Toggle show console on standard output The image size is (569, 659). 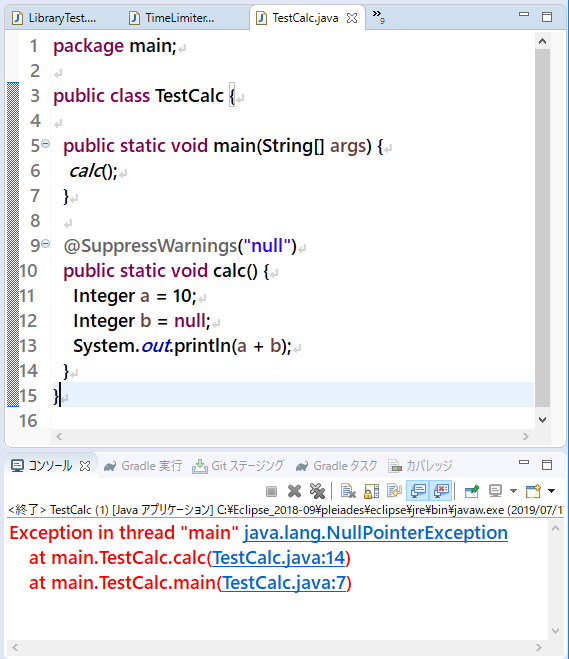click(418, 490)
